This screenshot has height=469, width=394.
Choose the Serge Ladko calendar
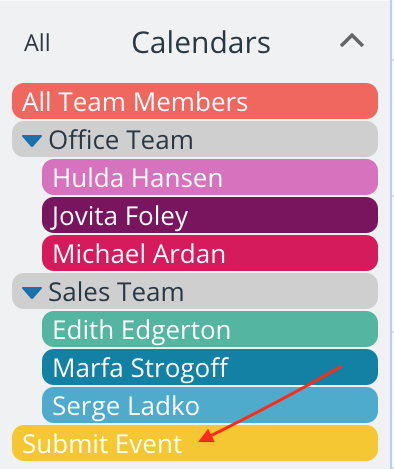click(x=210, y=405)
